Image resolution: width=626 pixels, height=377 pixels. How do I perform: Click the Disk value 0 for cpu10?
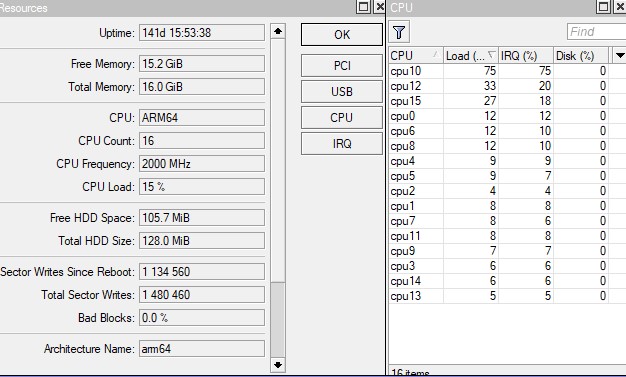click(x=603, y=71)
